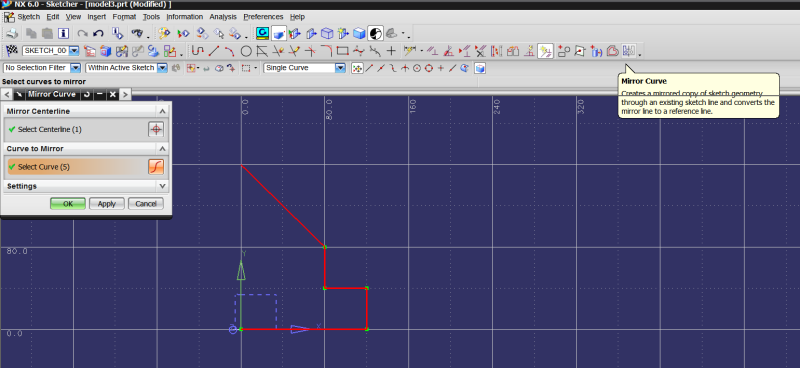
Task: Expand the Settings section
Action: 162,186
